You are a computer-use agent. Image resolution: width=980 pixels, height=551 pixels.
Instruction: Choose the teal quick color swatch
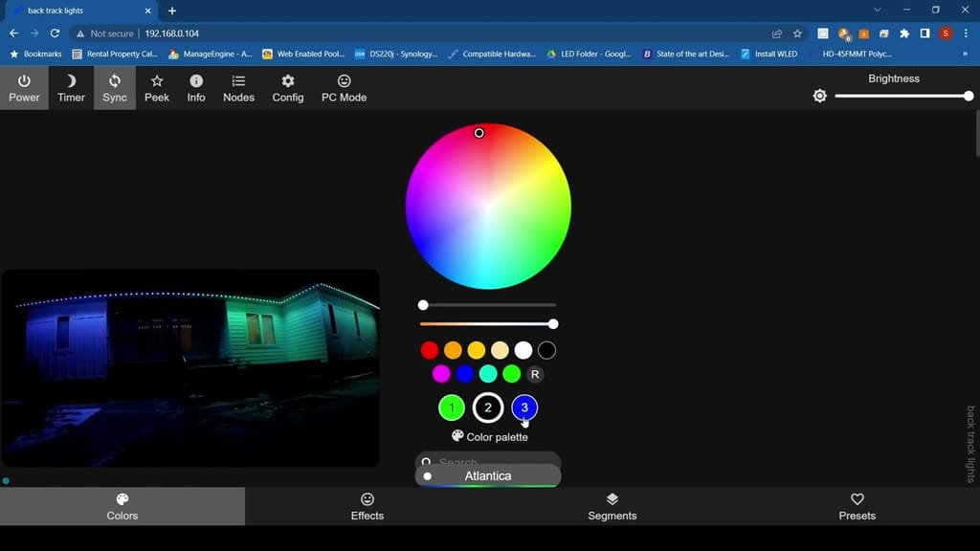(x=488, y=374)
